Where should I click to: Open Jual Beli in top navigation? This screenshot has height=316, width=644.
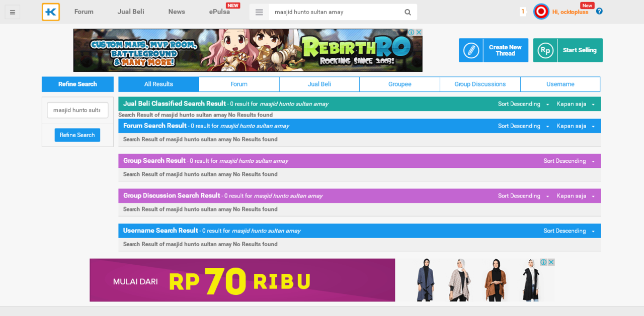pos(131,12)
